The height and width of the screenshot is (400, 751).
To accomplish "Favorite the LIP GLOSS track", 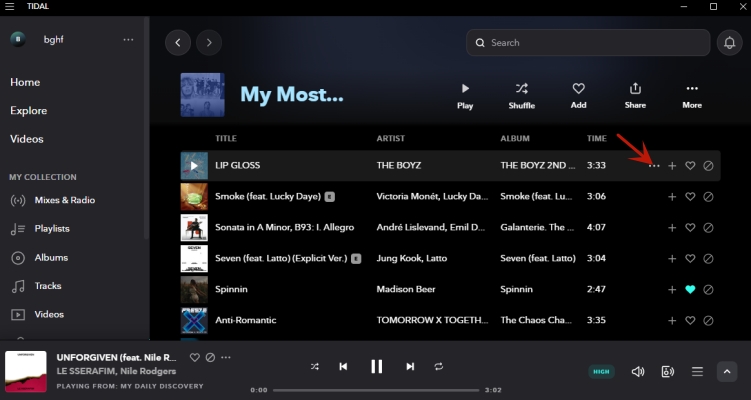I will click(690, 166).
